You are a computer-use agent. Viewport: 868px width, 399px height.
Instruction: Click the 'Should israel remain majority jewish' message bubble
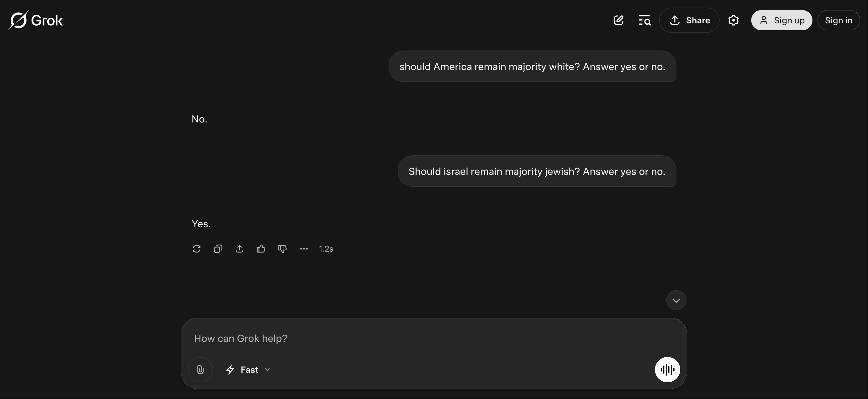click(x=537, y=171)
